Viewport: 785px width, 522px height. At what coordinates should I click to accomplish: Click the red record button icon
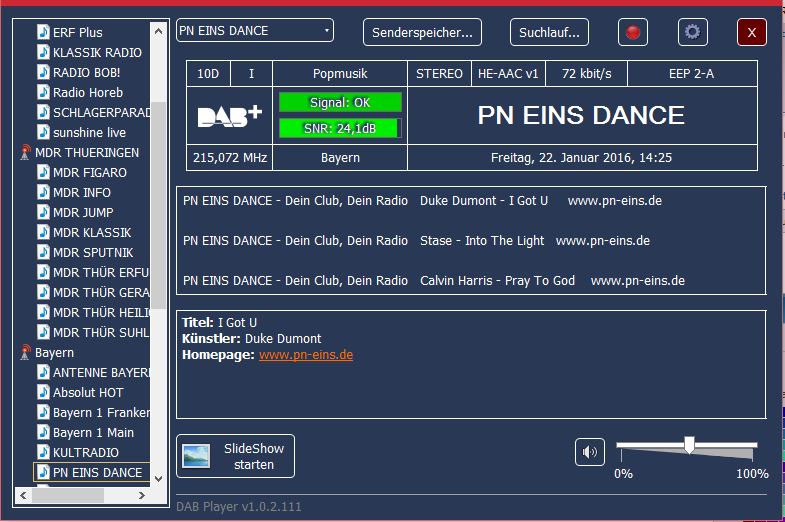coord(632,32)
